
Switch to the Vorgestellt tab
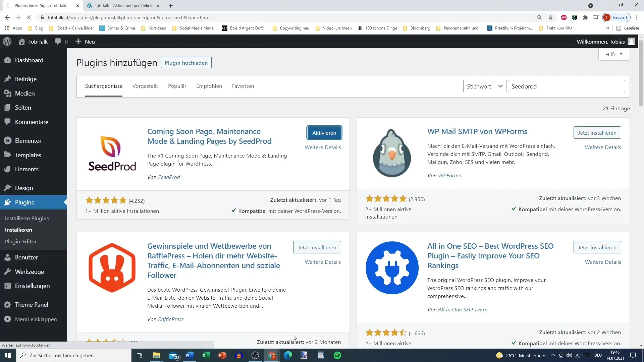(x=146, y=86)
